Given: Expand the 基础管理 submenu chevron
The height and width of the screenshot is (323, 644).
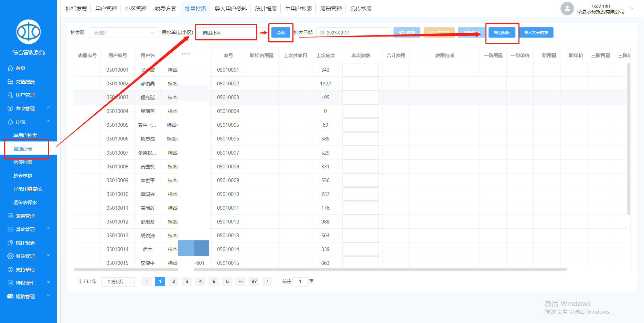Looking at the screenshot, I should pyautogui.click(x=49, y=229).
